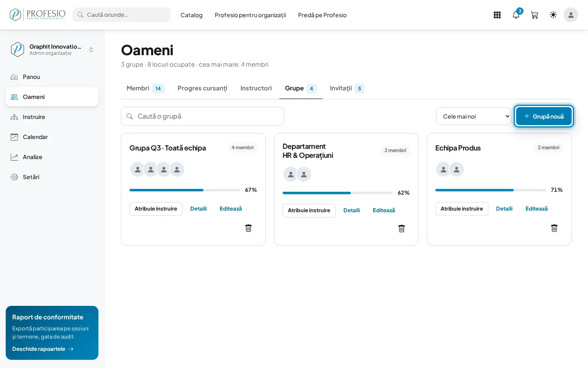This screenshot has height=368, width=588.
Task: Click Editează for Departament HR & Operațiuni
Action: 384,211
